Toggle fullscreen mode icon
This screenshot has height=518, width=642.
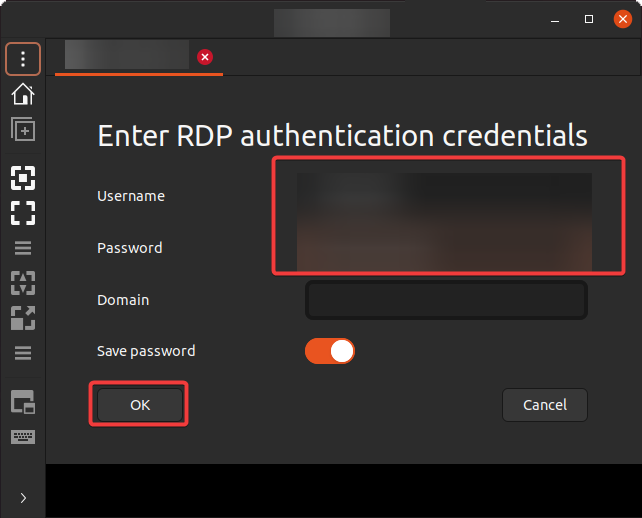(23, 213)
